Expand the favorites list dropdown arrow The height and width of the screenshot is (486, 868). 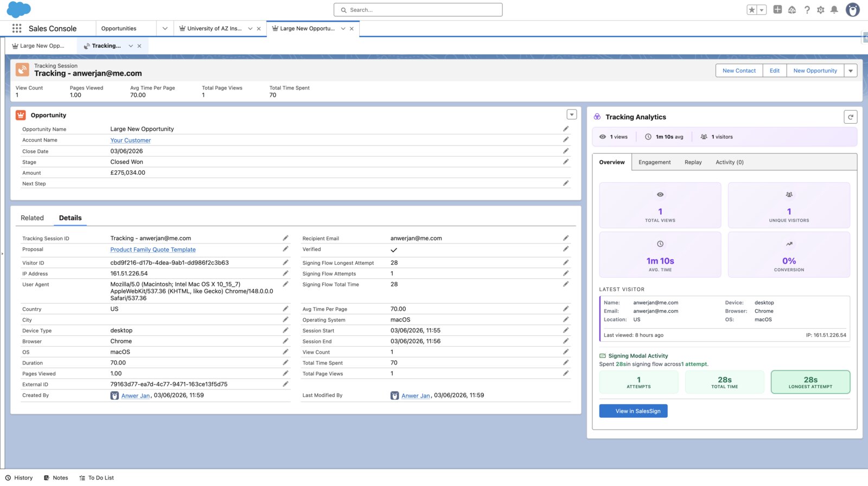[x=762, y=10]
